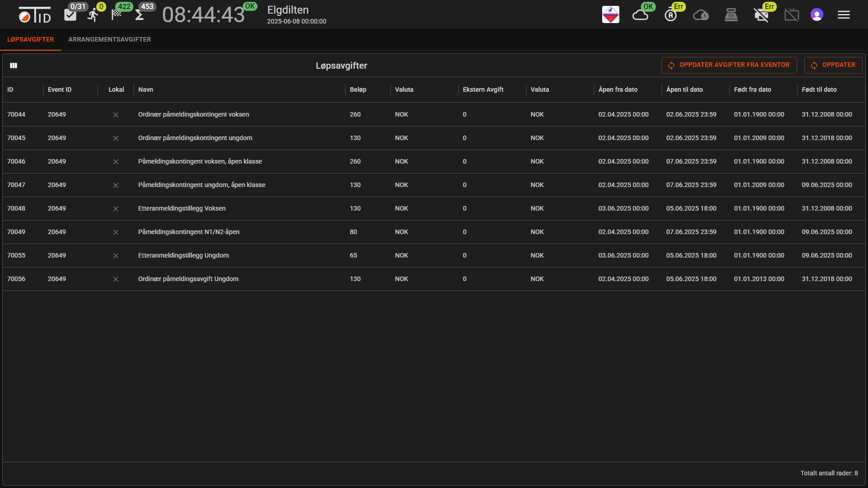Click the cash register icon
Screen dimensions: 868x488
pyautogui.click(x=731, y=15)
